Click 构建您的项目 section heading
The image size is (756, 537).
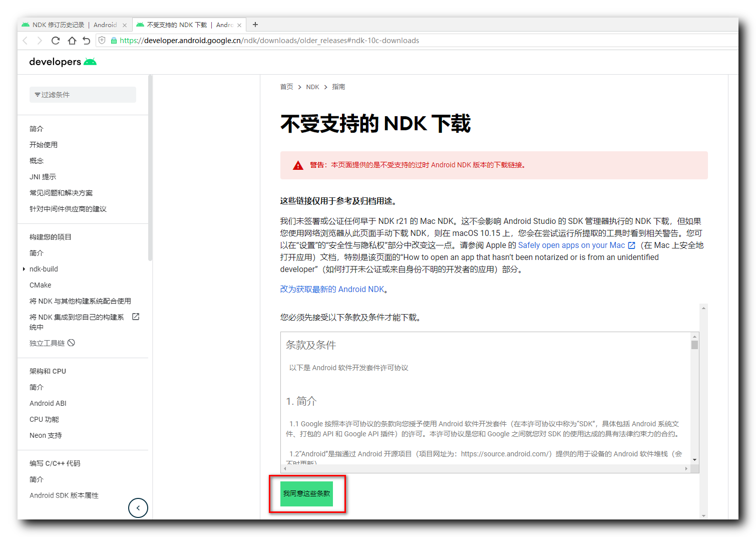coord(51,237)
